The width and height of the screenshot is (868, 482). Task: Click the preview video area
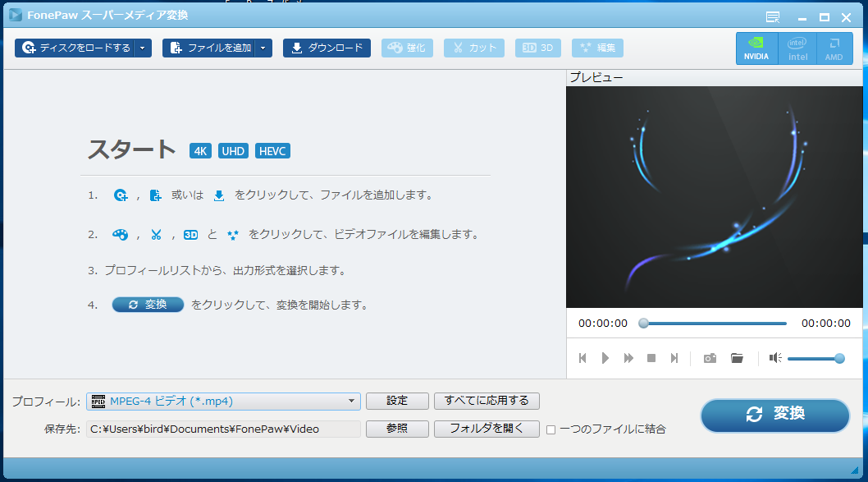coord(714,197)
